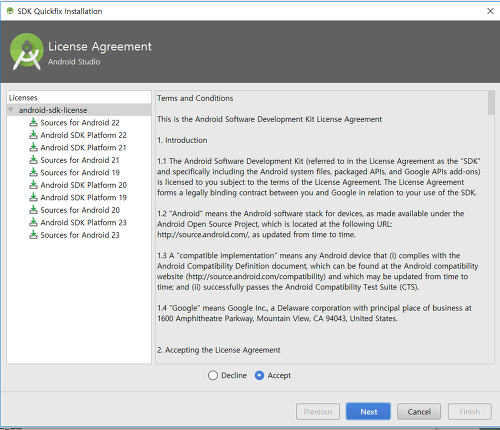Select the Decline radio button
The width and height of the screenshot is (500, 430).
coord(213,375)
